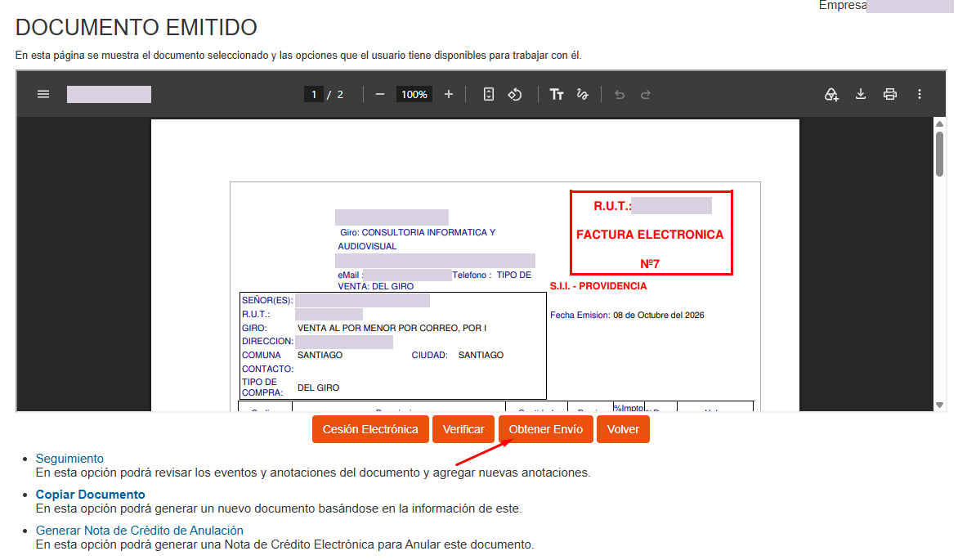Click the PDF scrollbar down arrow

[x=939, y=405]
